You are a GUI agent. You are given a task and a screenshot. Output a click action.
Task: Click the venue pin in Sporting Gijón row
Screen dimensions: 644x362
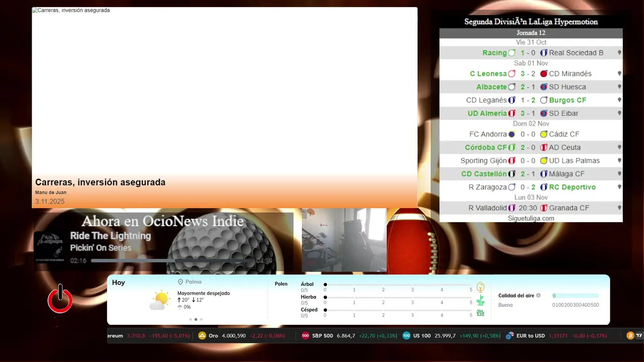tap(619, 160)
